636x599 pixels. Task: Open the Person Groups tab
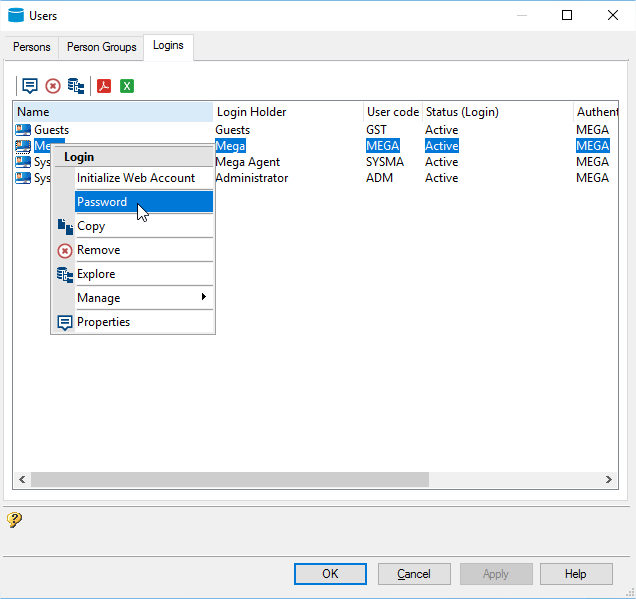coord(102,47)
